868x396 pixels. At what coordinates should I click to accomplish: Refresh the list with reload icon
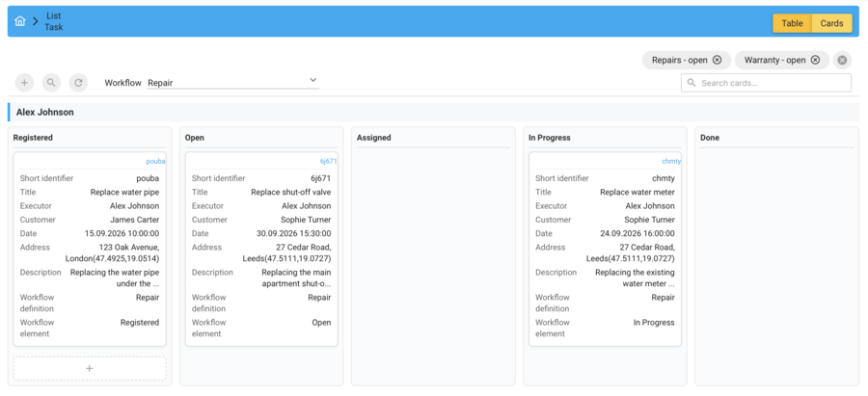pyautogui.click(x=79, y=83)
